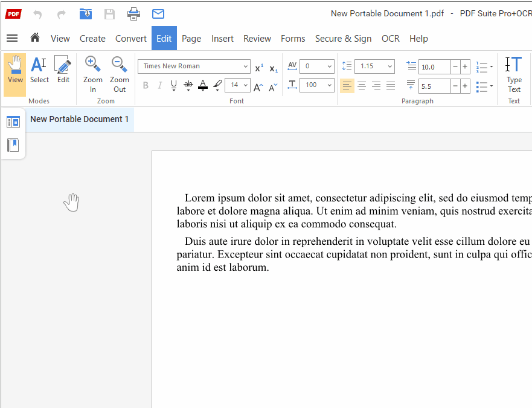Viewport: 532px width, 408px height.
Task: Open the View ribbon tab
Action: click(60, 39)
